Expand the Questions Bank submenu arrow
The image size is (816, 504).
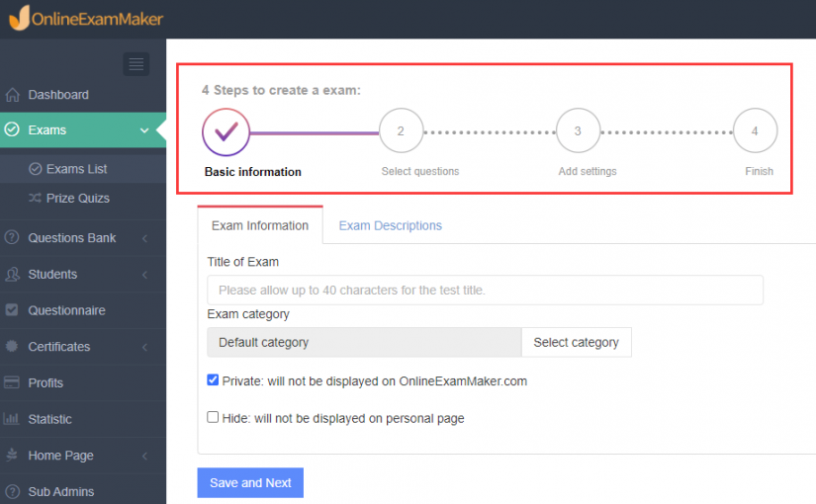[x=145, y=238]
